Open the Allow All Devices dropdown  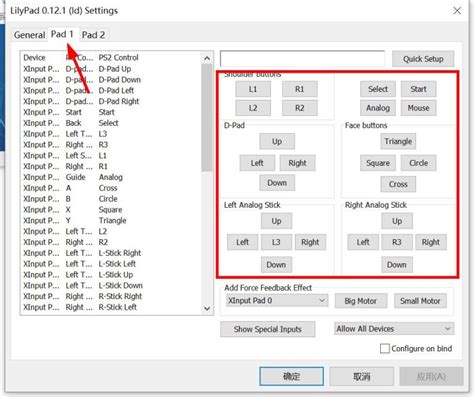pos(394,329)
